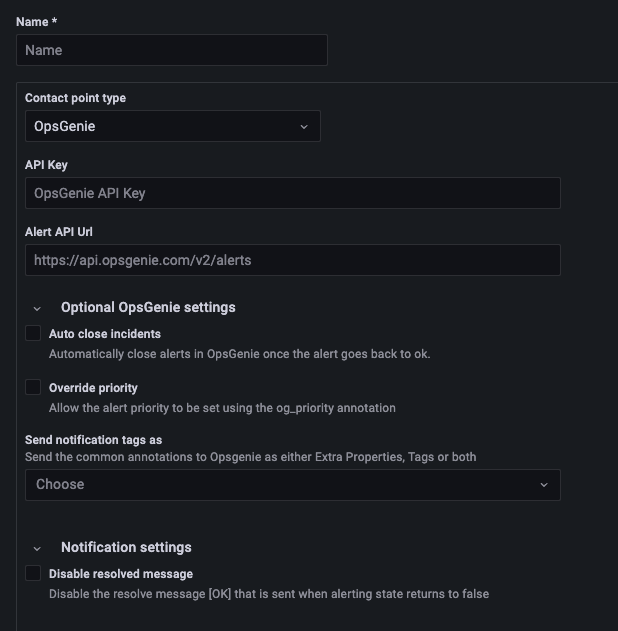Image resolution: width=618 pixels, height=631 pixels.
Task: Enable the Auto close incidents checkbox
Action: (x=33, y=333)
